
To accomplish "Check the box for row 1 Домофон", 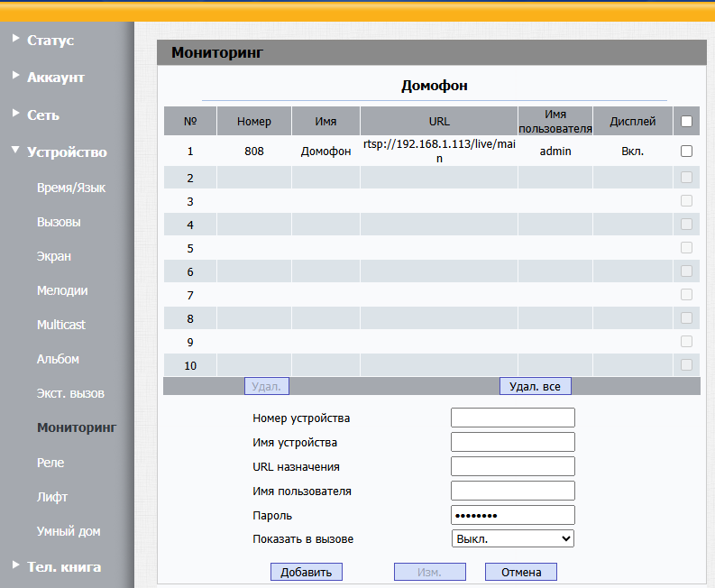I will pos(686,152).
